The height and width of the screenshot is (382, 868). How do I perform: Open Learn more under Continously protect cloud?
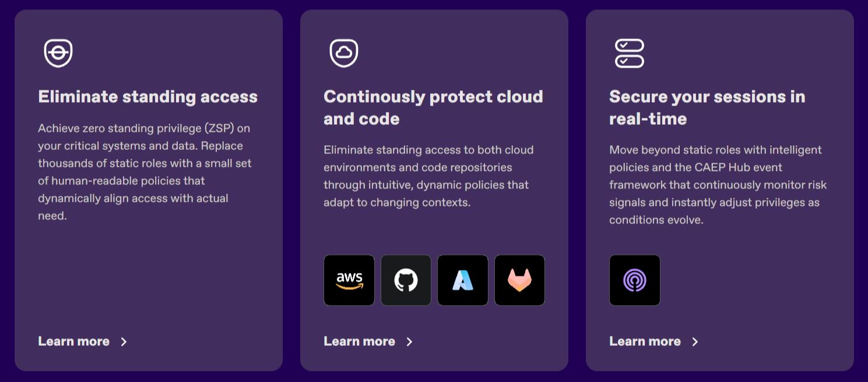360,341
